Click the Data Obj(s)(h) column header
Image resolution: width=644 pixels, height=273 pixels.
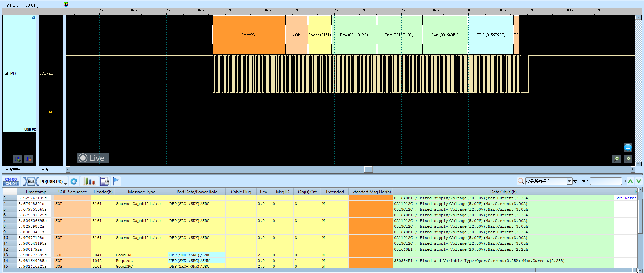[503, 192]
